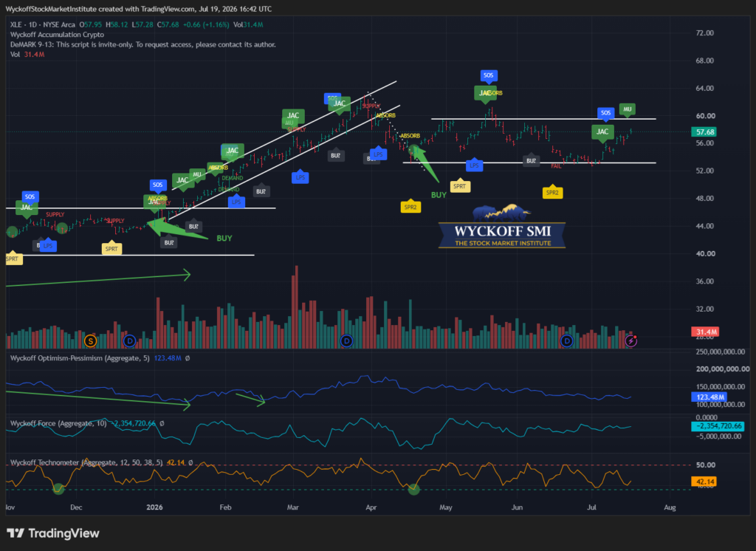Screen dimensions: 756x551
Task: Click the 64.00 price axis label
Action: [x=705, y=89]
